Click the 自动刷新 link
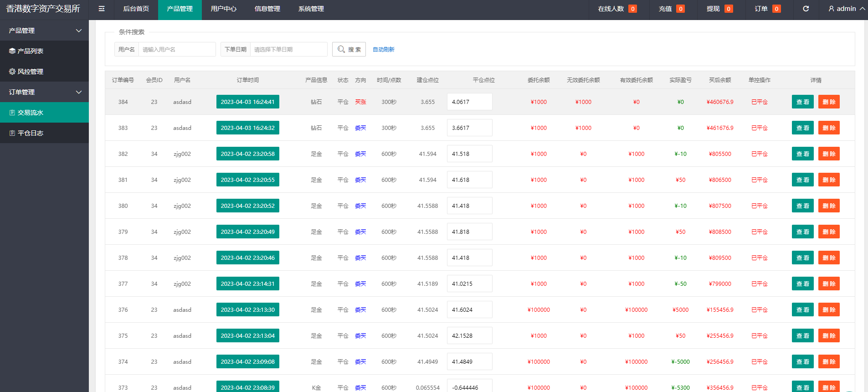This screenshot has width=868, height=392. coord(383,49)
